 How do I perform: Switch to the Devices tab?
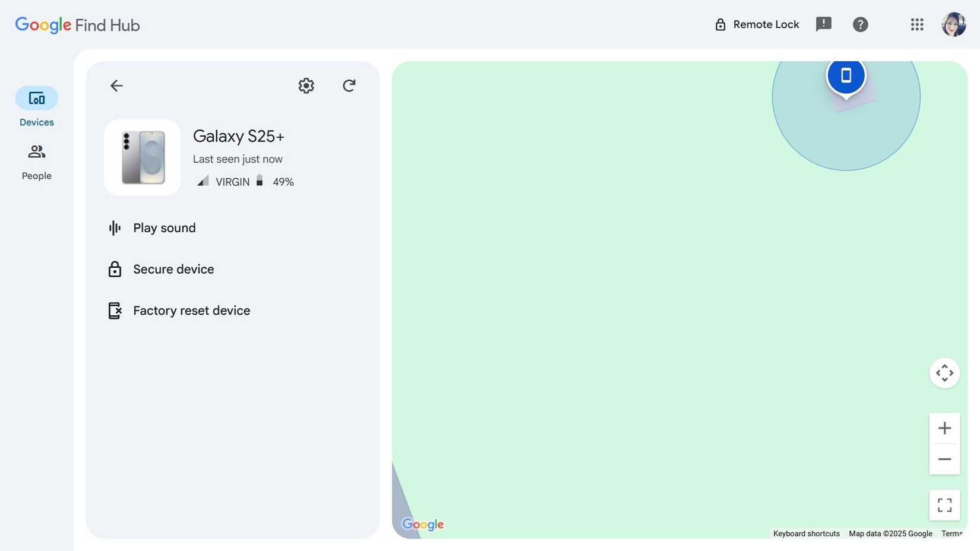[x=36, y=107]
